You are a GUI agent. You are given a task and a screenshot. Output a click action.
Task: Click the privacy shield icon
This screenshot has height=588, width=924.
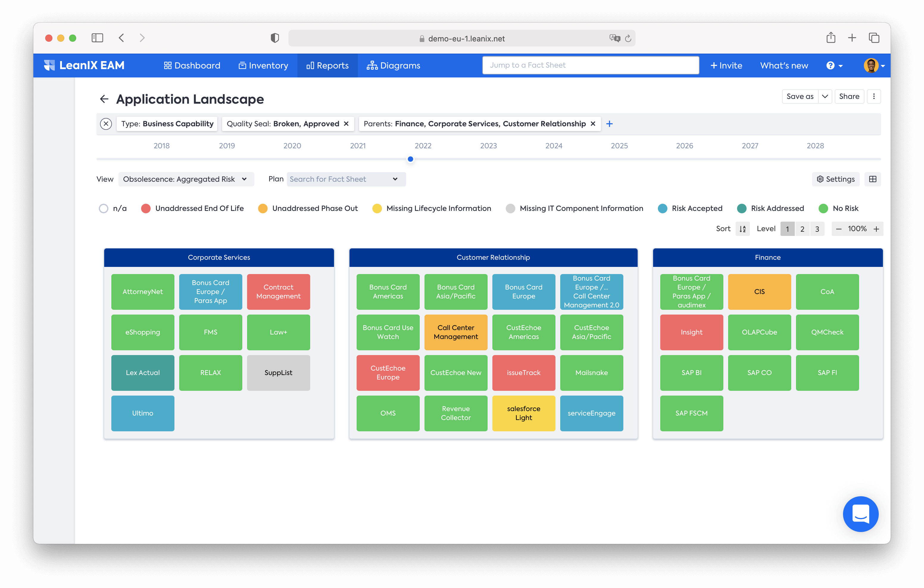275,38
